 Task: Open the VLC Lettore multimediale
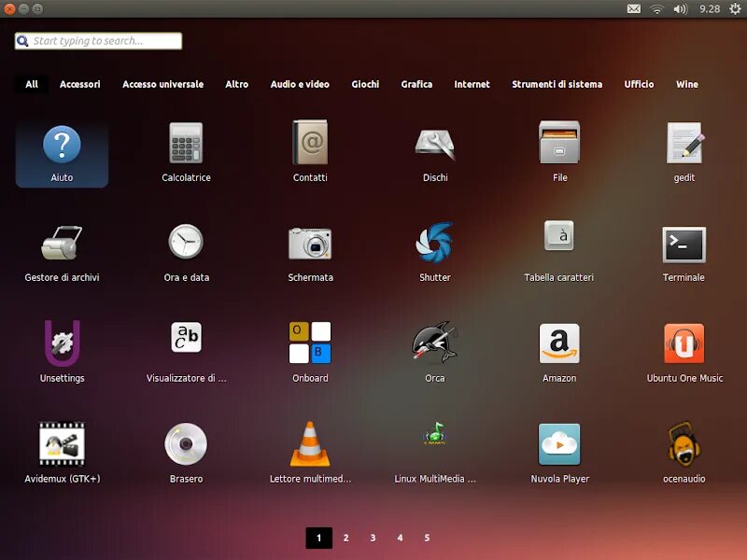point(310,454)
